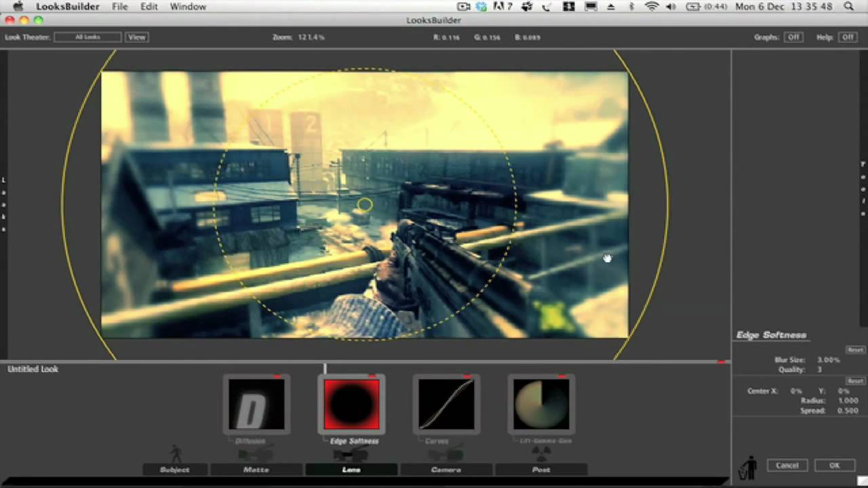
Task: Open the Edit menu
Action: (149, 7)
